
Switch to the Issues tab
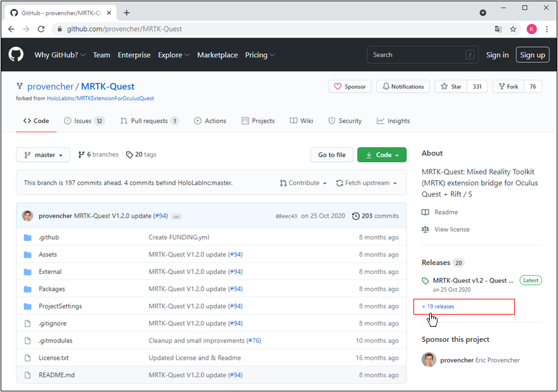click(83, 121)
